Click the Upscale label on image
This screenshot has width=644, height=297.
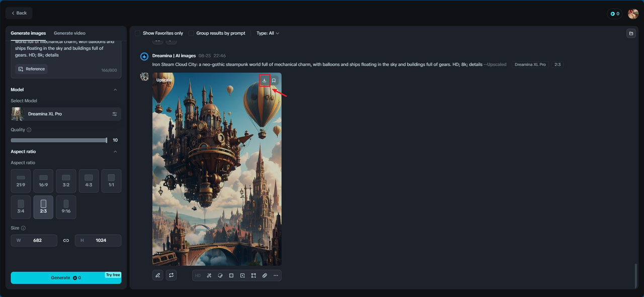click(x=164, y=80)
